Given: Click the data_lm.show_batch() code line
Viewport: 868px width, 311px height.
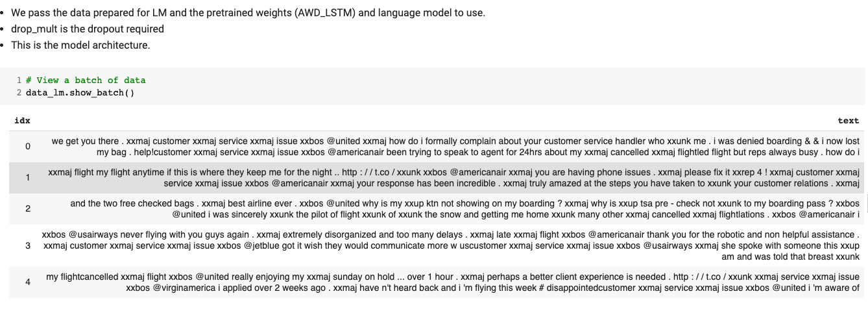Looking at the screenshot, I should [x=80, y=92].
